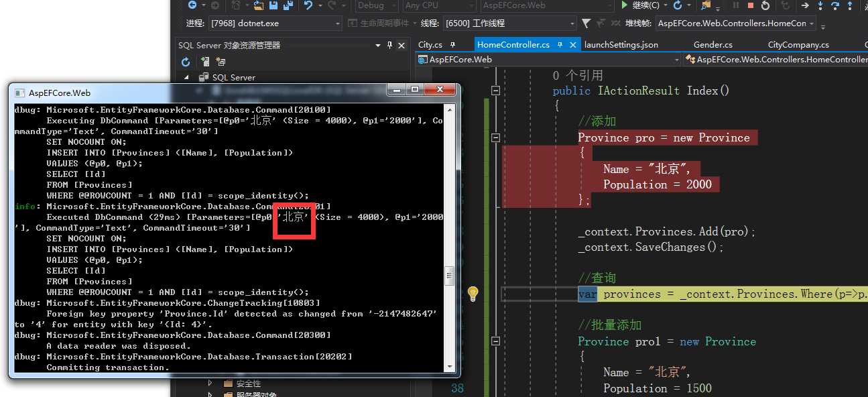Open the Debug configuration dropdown
The image size is (868, 397).
coord(376,5)
